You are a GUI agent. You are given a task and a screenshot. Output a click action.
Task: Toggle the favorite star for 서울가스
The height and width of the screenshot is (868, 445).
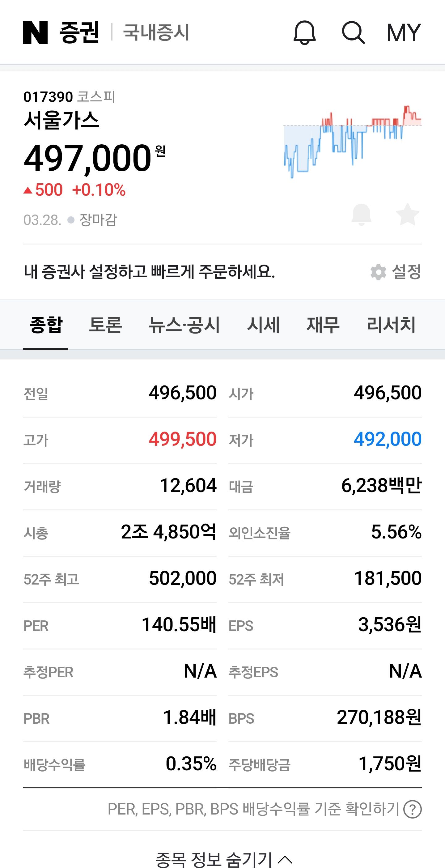pyautogui.click(x=407, y=215)
